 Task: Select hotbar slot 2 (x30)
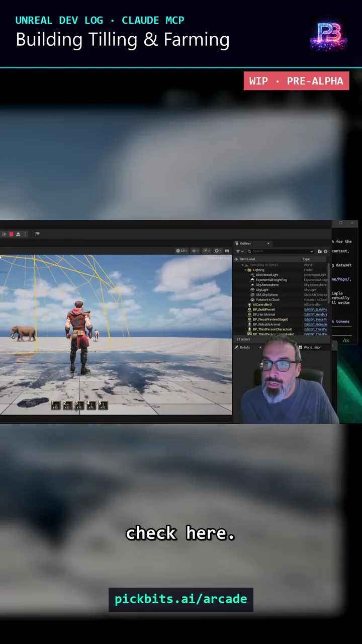tap(67, 405)
